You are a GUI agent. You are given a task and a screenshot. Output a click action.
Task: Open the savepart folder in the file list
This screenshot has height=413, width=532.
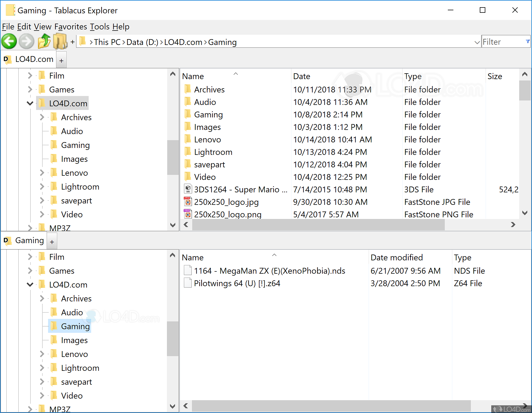pyautogui.click(x=210, y=164)
